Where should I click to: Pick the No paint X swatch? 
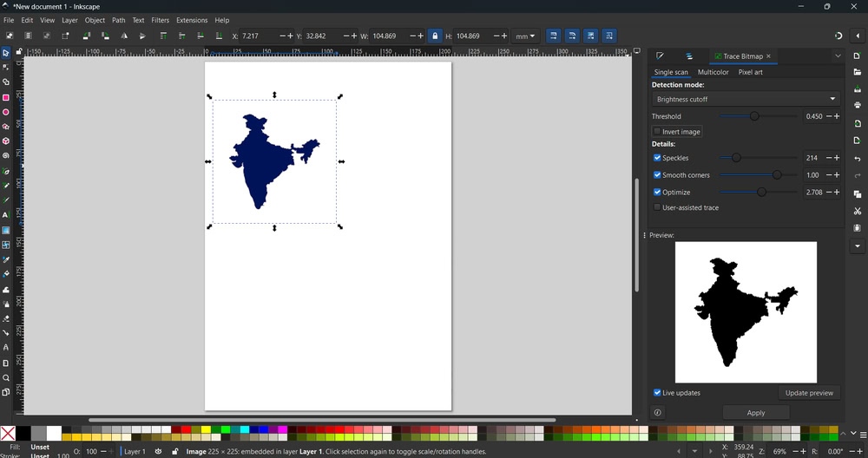pyautogui.click(x=8, y=433)
